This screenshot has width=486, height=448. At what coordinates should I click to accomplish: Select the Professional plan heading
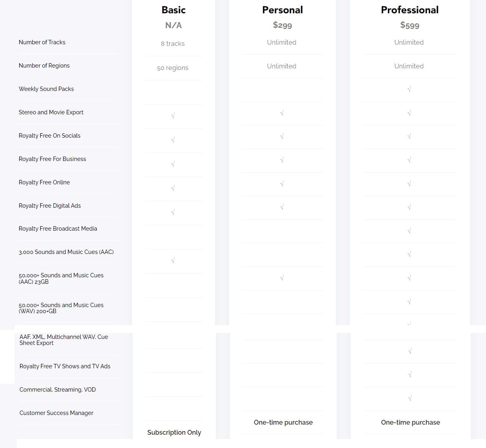410,10
